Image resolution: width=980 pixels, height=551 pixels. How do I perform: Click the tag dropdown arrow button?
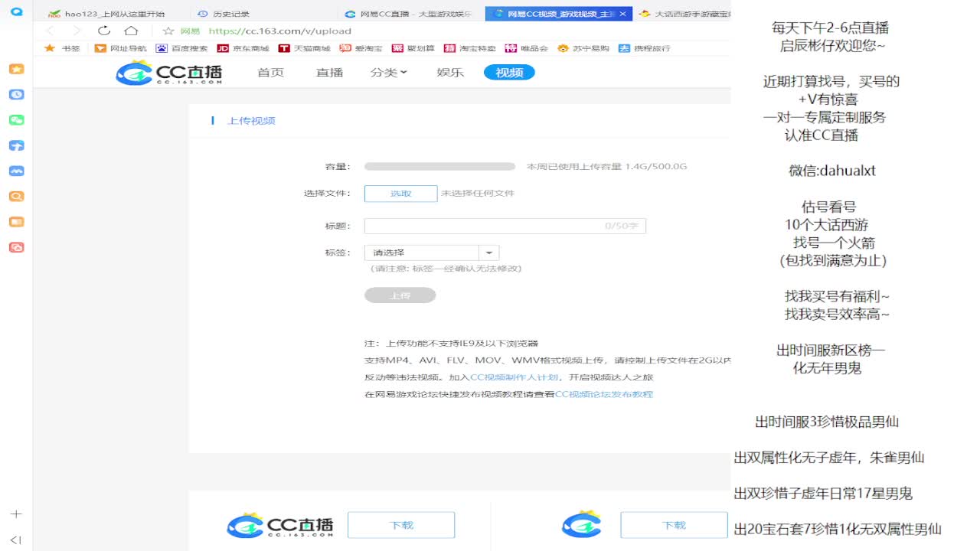point(489,253)
